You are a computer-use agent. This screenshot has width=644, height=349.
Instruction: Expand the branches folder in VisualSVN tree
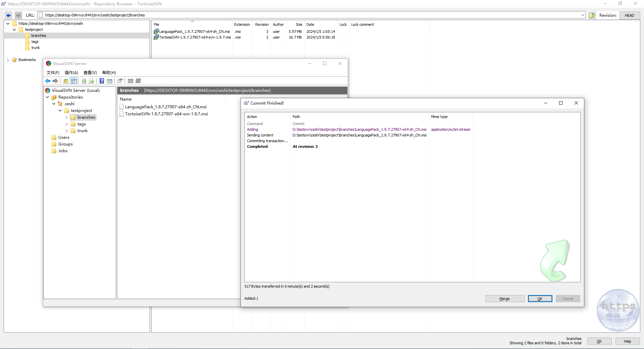(x=67, y=117)
